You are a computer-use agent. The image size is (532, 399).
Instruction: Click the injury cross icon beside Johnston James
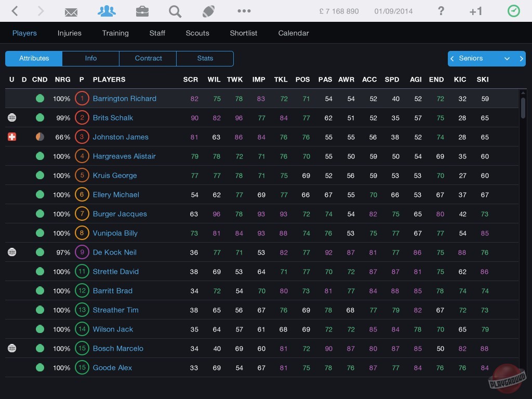pyautogui.click(x=12, y=137)
